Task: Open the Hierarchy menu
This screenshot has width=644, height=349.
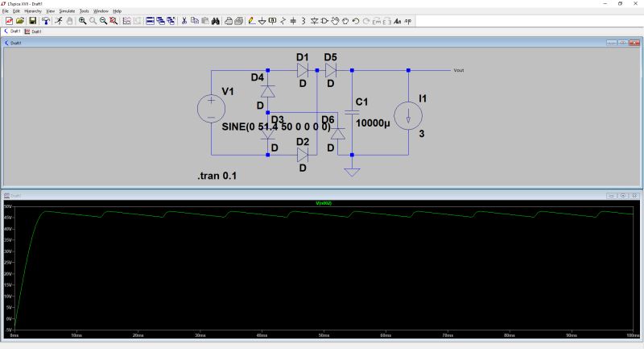Action: pos(33,11)
